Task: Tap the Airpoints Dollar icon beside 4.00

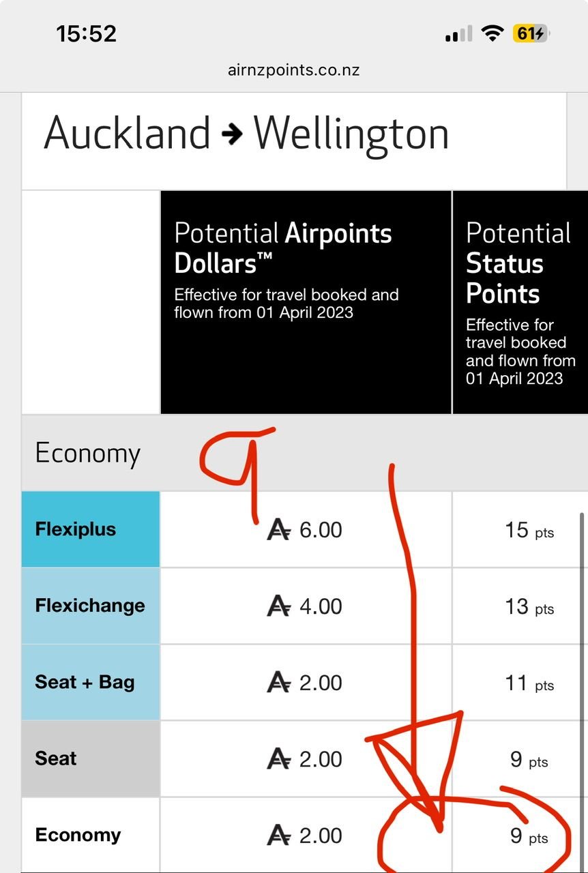Action: pyautogui.click(x=278, y=606)
